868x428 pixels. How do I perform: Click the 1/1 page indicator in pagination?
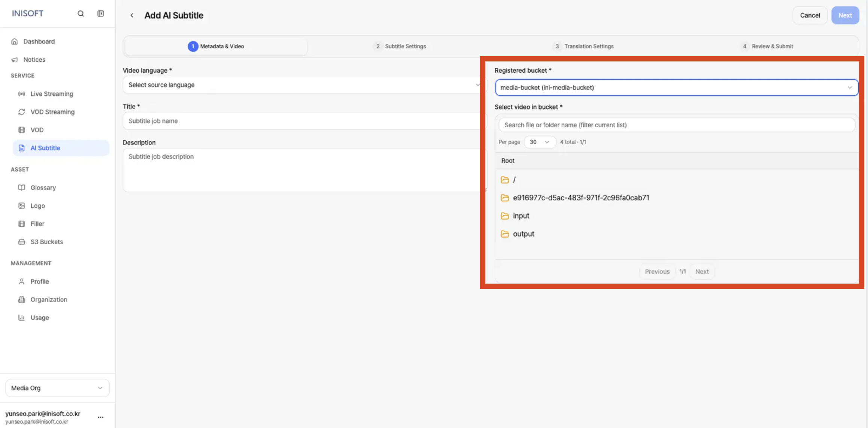[x=682, y=272]
